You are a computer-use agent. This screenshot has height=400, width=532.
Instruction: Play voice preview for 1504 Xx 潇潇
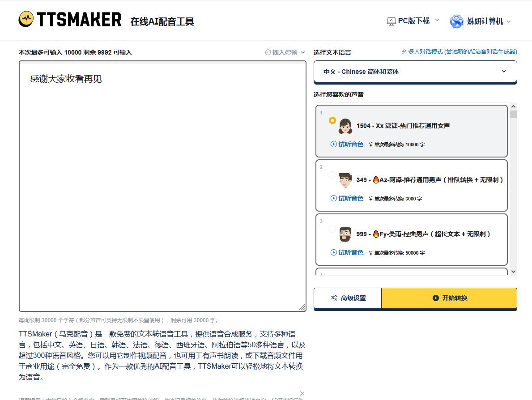[x=347, y=144]
